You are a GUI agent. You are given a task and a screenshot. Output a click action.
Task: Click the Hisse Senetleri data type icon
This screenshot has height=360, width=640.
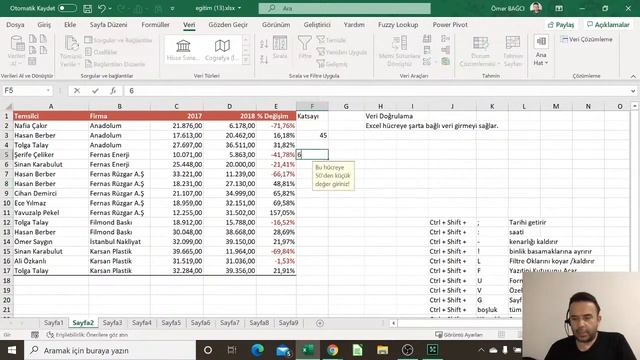click(183, 50)
